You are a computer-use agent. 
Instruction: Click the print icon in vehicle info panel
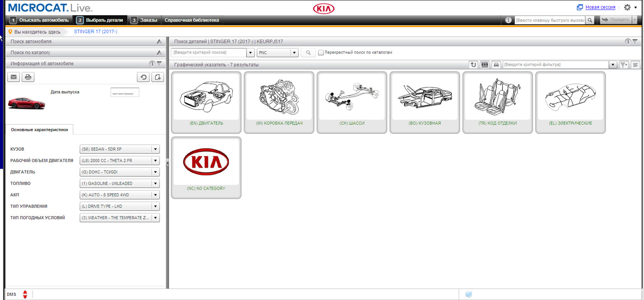tap(28, 77)
